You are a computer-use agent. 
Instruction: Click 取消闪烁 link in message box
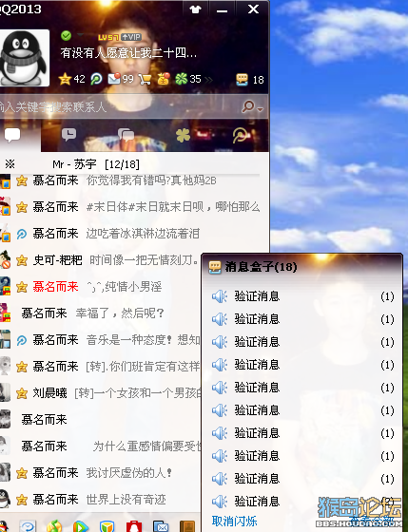coord(234,522)
